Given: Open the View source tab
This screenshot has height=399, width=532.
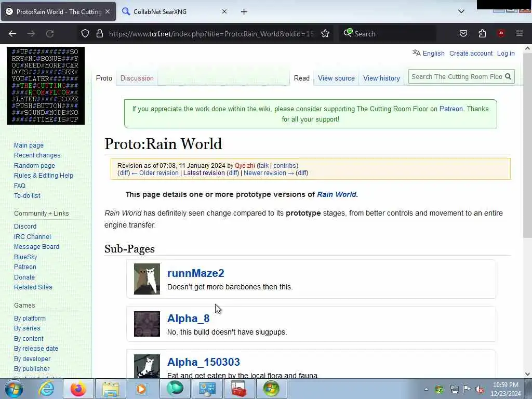Looking at the screenshot, I should (x=336, y=78).
